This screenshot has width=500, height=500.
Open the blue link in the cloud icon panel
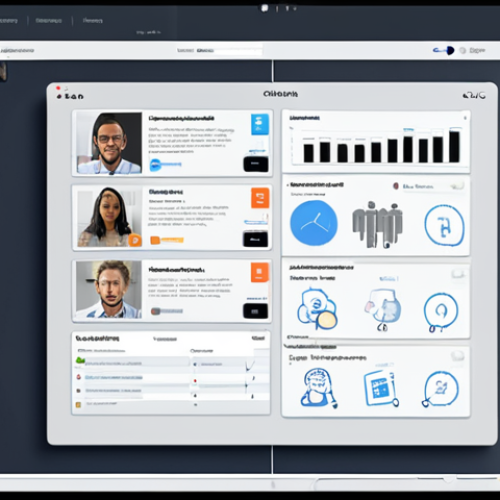click(388, 278)
